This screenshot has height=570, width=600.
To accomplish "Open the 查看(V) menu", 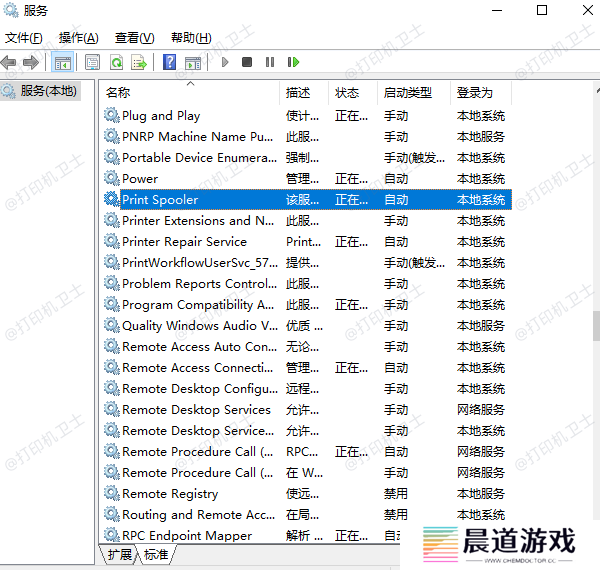I will pos(134,38).
